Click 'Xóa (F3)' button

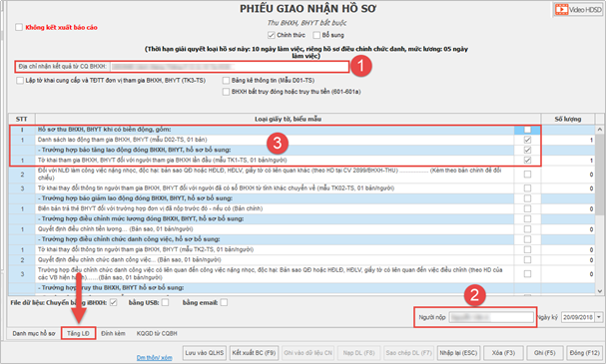point(503,353)
